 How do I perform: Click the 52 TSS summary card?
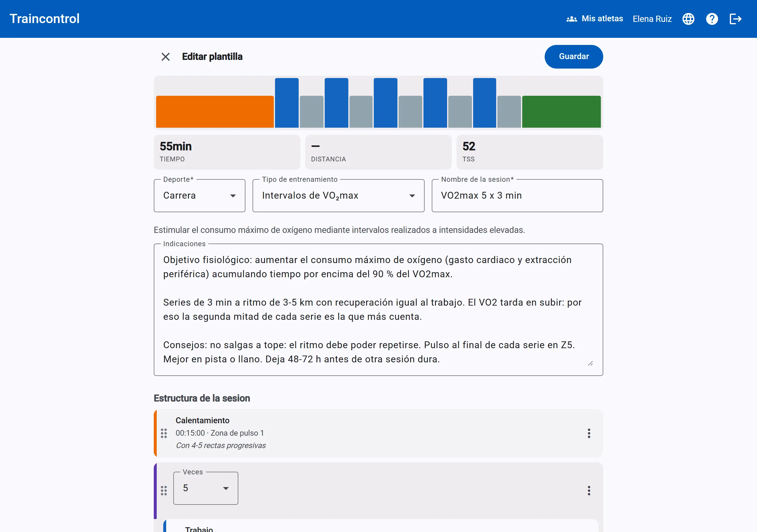[530, 152]
